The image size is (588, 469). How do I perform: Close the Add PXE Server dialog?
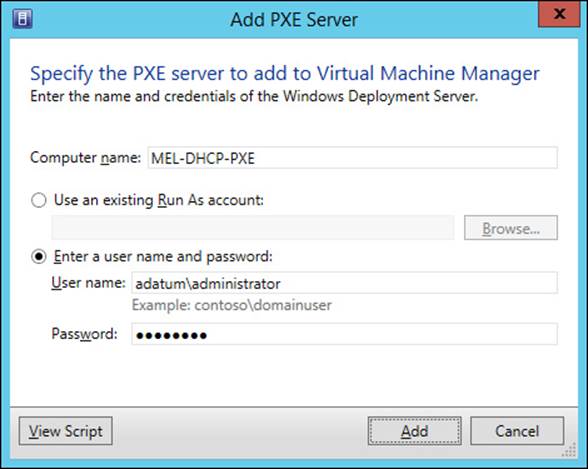(559, 15)
